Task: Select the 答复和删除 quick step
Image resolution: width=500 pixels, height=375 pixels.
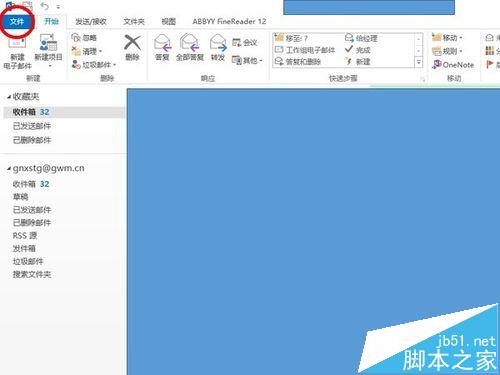Action: click(298, 62)
